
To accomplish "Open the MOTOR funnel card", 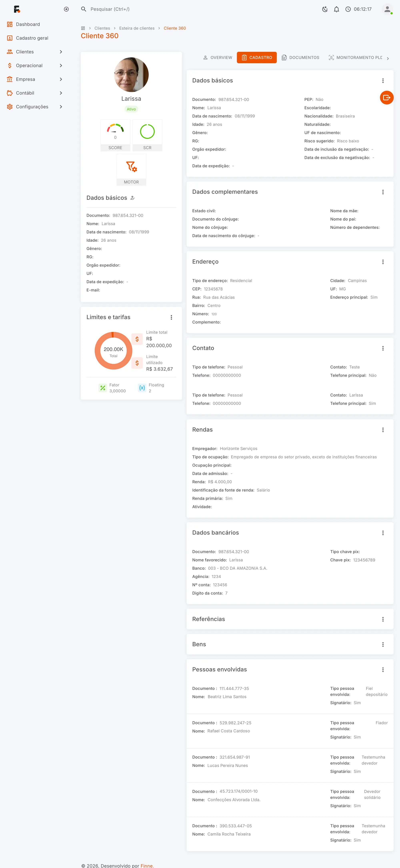I will pos(131,170).
